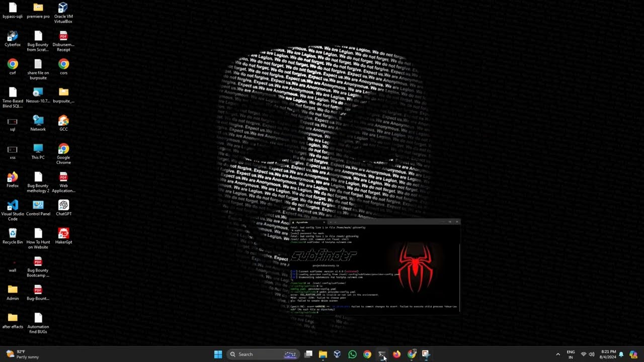
Task: Select the Cyberfox desktop shortcut
Action: tap(13, 39)
